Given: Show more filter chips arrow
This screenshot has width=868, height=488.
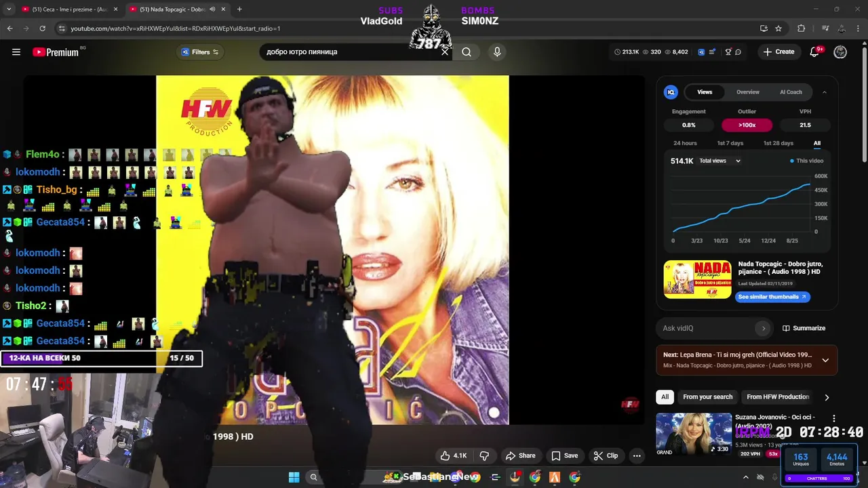Looking at the screenshot, I should coord(827,397).
